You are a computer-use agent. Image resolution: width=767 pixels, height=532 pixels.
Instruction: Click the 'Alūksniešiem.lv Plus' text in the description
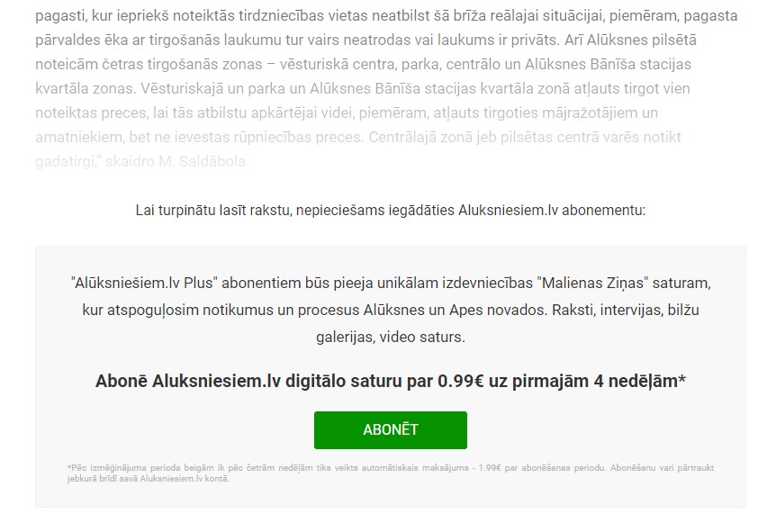coord(144,284)
